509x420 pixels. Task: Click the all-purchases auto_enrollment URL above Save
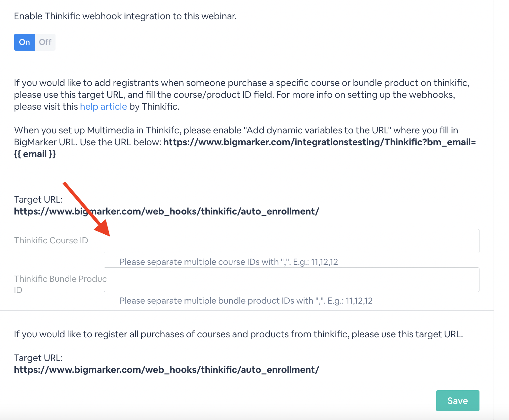pos(167,370)
